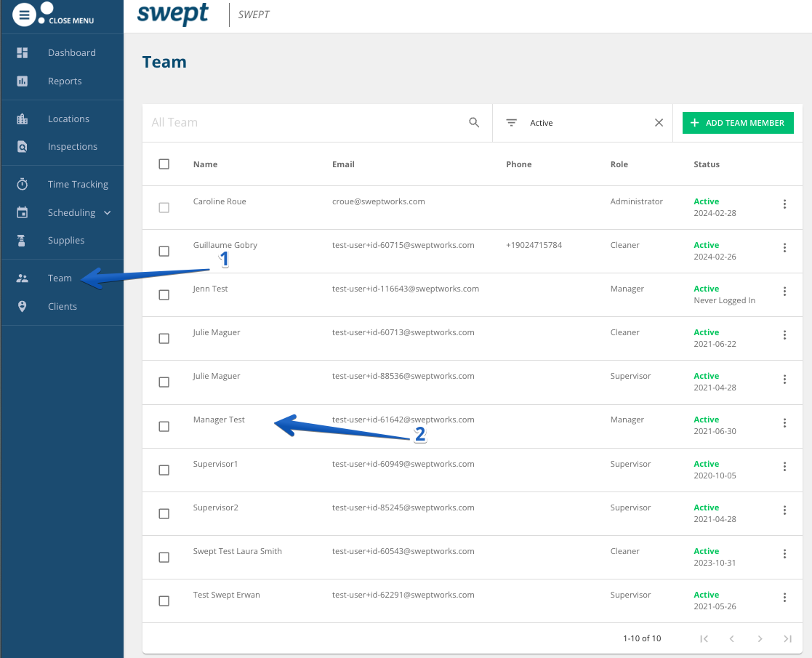The width and height of the screenshot is (812, 658).
Task: Select the checkbox next to Manager Test
Action: coord(164,426)
